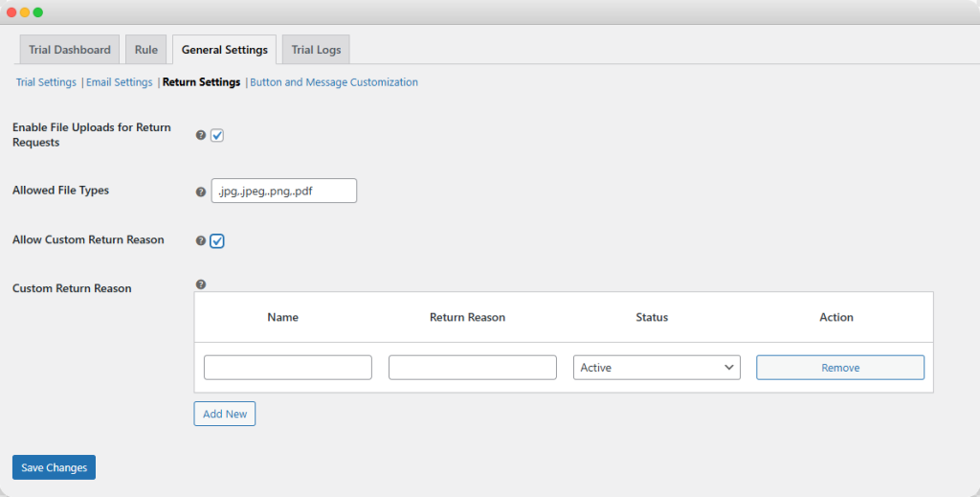The image size is (980, 497).
Task: Click help icon beside Enable File Uploads
Action: pyautogui.click(x=201, y=136)
